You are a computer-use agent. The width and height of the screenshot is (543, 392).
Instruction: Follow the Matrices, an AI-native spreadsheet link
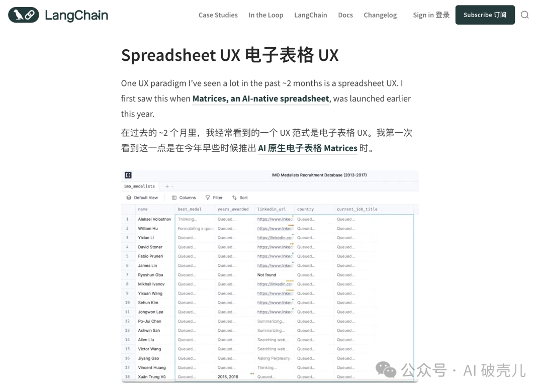coord(260,99)
